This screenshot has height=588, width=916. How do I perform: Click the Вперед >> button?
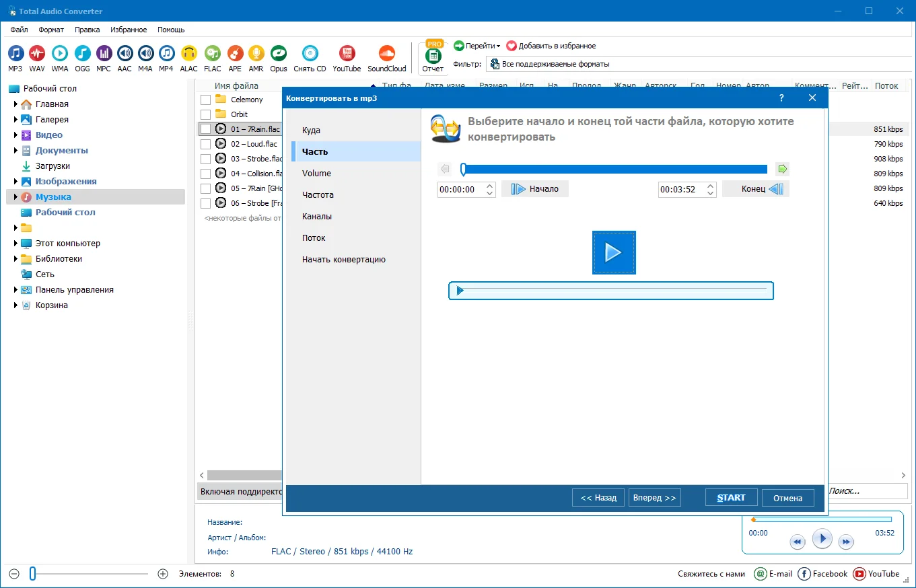pos(654,498)
